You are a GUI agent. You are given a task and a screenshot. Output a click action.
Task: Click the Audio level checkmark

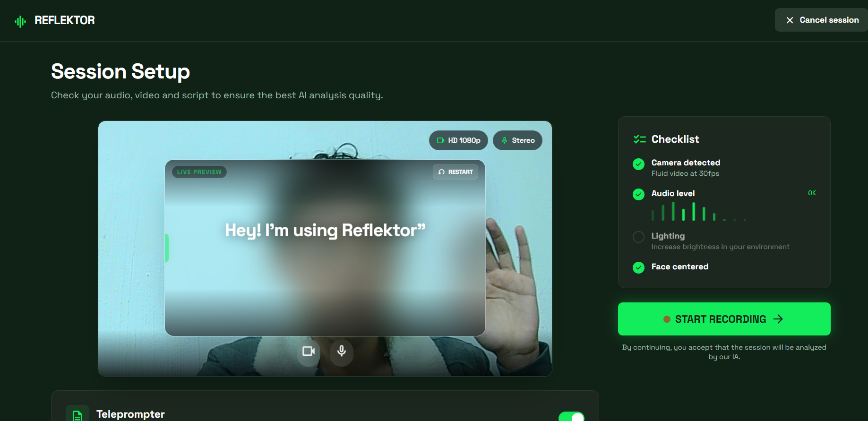click(638, 194)
